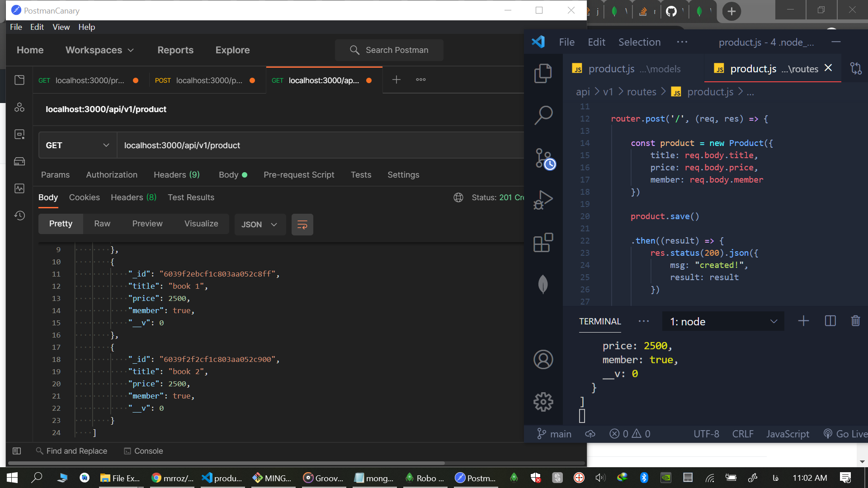Open the '1: node' terminal selector dropdown
Viewport: 868px width, 488px height.
722,321
